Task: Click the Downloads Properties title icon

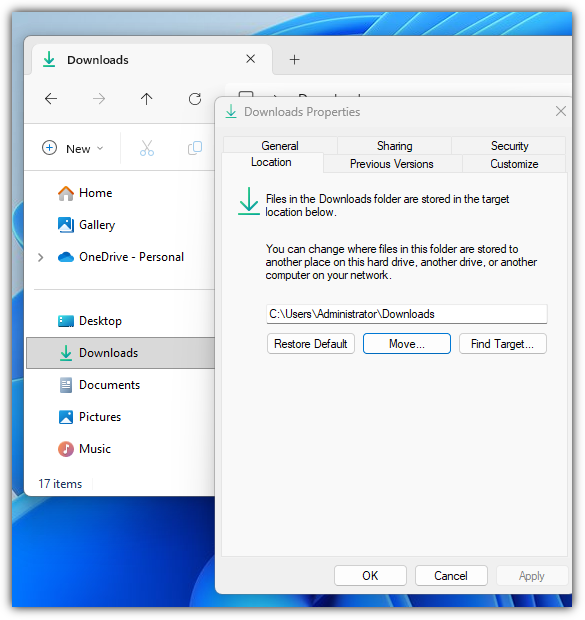Action: [231, 112]
